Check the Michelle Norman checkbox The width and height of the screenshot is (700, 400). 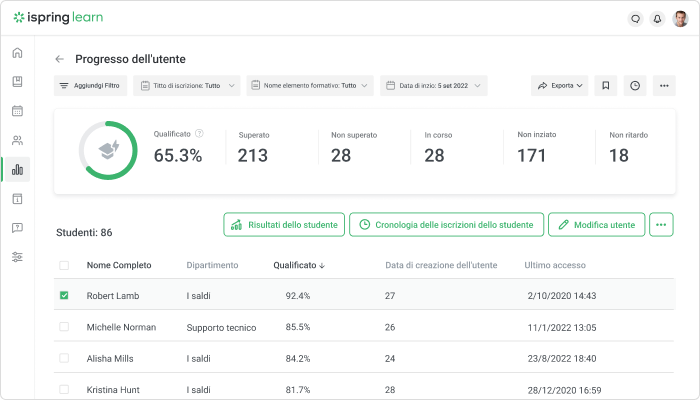click(64, 327)
